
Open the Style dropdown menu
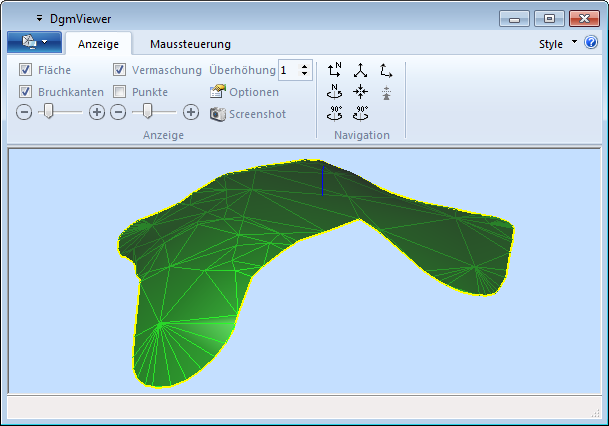pos(557,44)
